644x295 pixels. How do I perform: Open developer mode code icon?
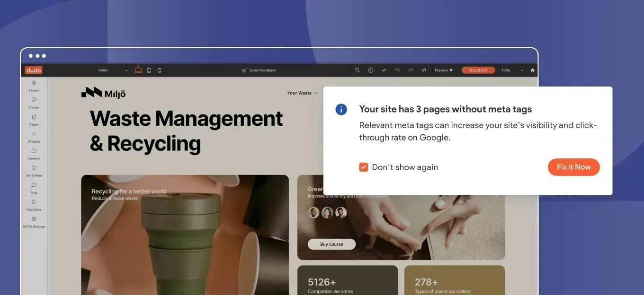tap(424, 70)
